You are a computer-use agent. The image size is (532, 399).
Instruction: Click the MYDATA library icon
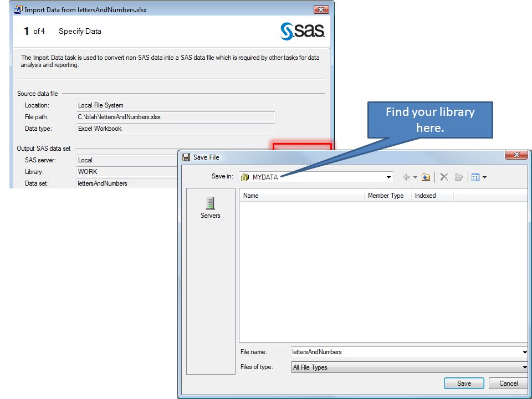245,177
